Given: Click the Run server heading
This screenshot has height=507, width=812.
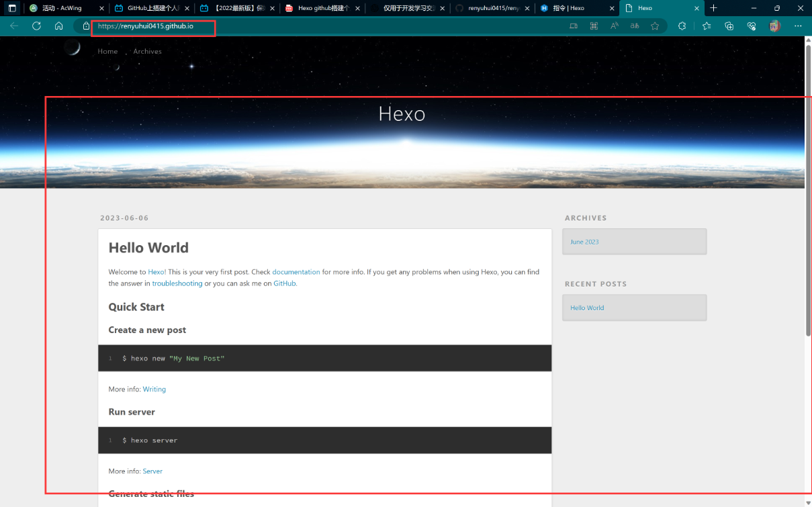Looking at the screenshot, I should point(132,412).
